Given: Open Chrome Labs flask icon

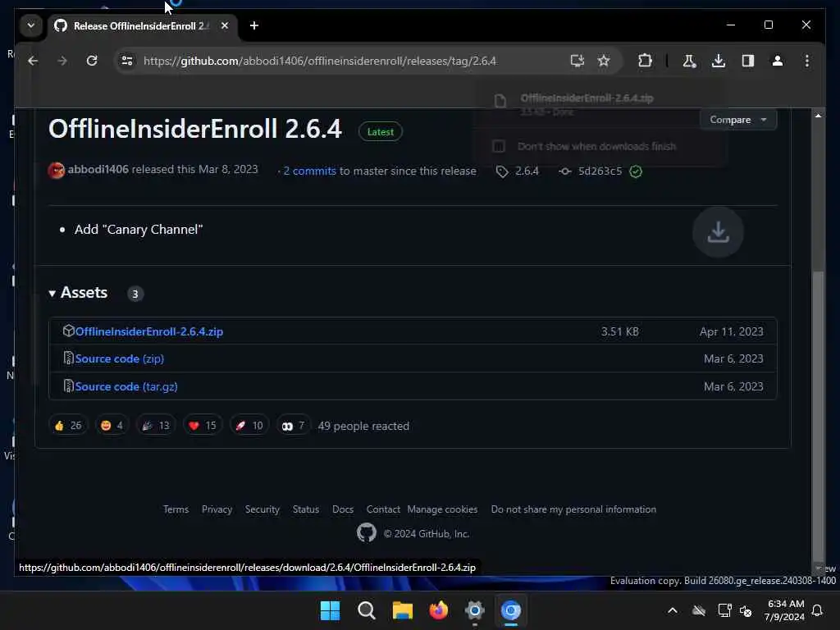Looking at the screenshot, I should [689, 61].
